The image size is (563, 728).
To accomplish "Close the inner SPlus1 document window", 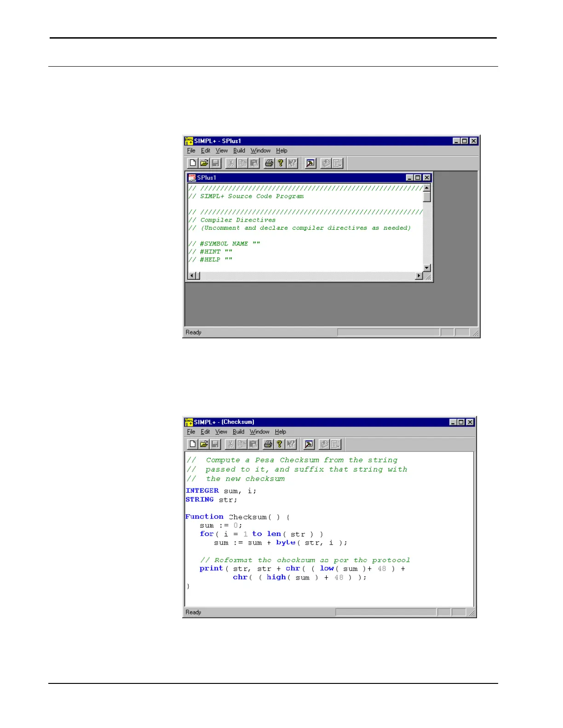I will click(427, 178).
